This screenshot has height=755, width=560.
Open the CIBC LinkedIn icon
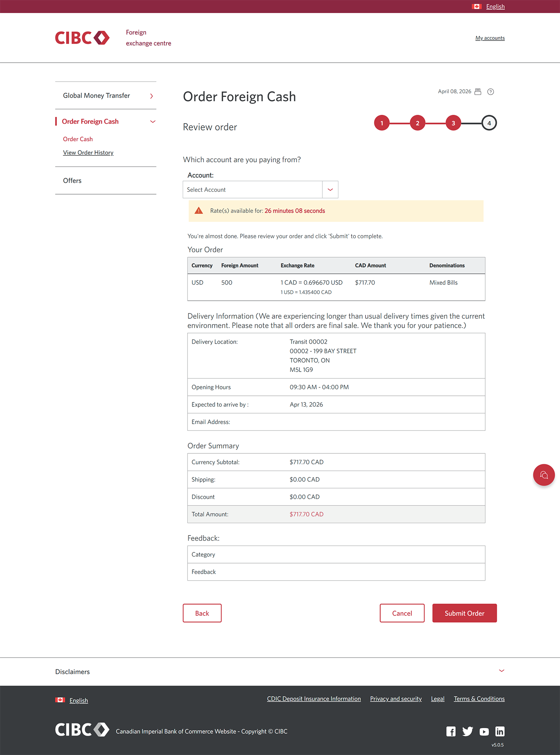(500, 732)
